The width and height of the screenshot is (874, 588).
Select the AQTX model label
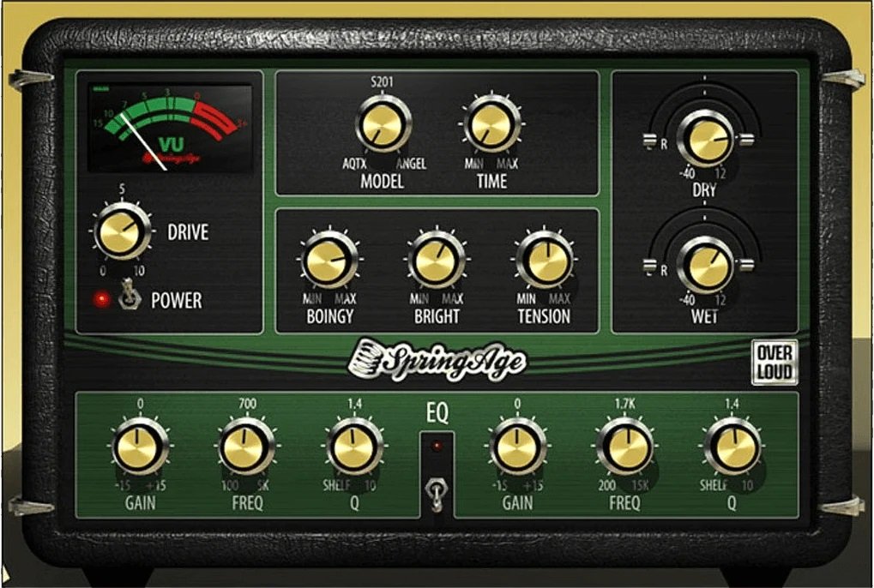point(354,164)
